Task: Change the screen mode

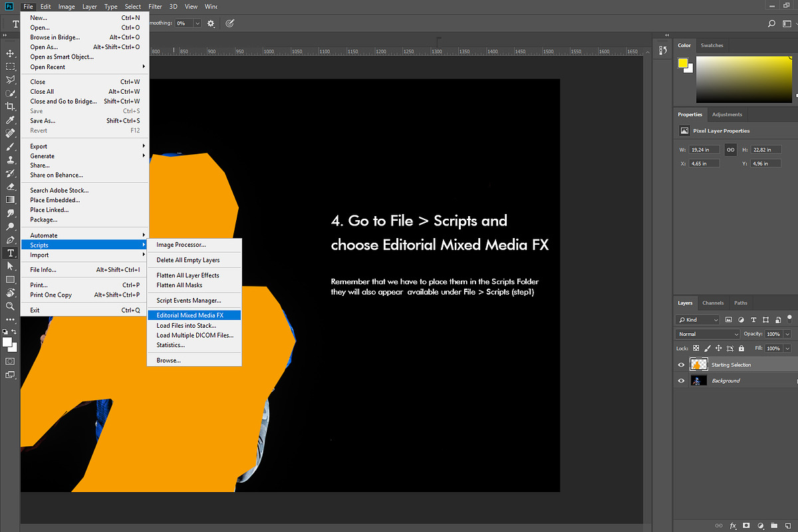Action: pyautogui.click(x=10, y=375)
